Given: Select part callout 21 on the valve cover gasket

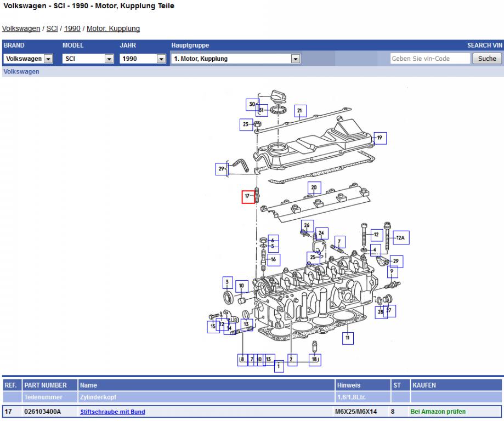Looking at the screenshot, I should tap(299, 111).
